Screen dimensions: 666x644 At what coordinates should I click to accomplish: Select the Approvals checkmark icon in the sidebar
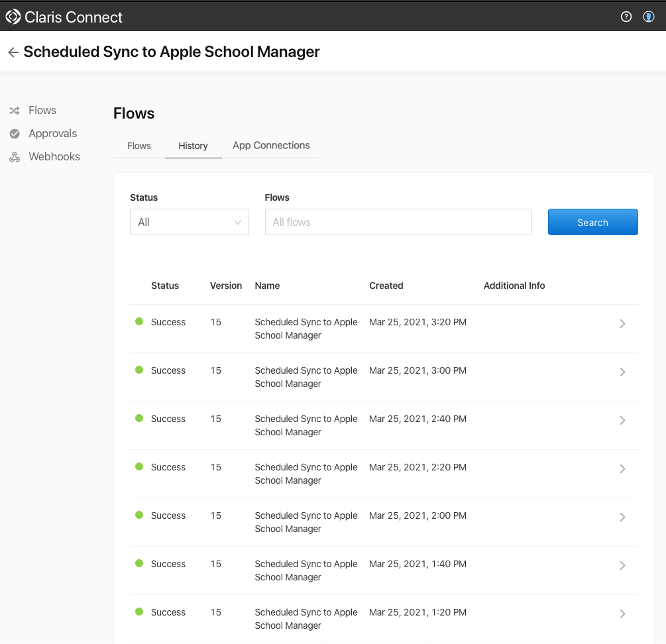click(15, 133)
